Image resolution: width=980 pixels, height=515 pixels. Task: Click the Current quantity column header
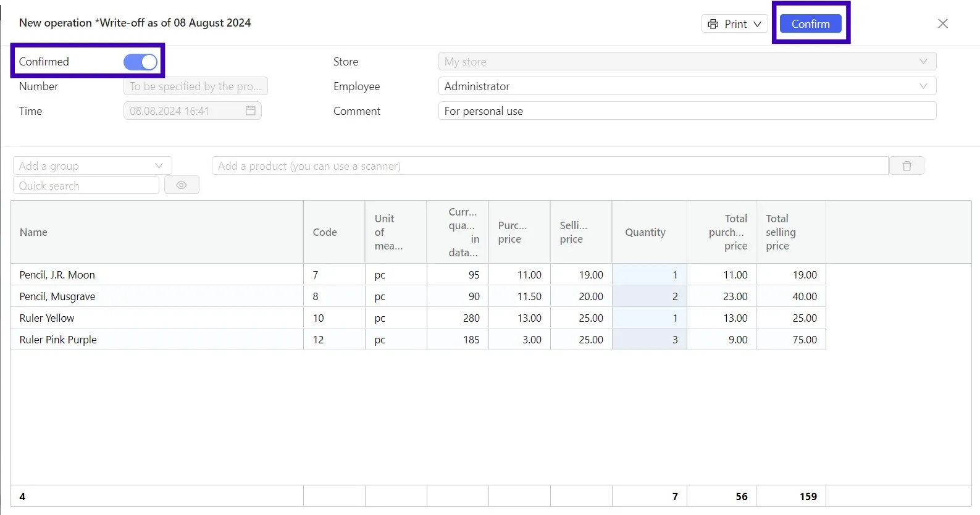coord(458,232)
